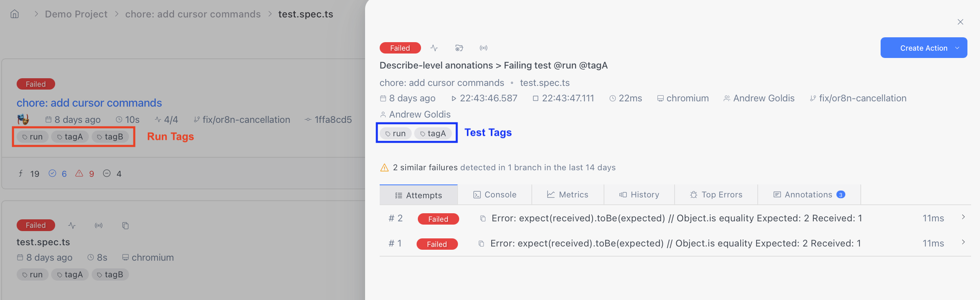The width and height of the screenshot is (980, 300).
Task: Click the copy icon beside attempt #2 error
Action: tap(483, 219)
